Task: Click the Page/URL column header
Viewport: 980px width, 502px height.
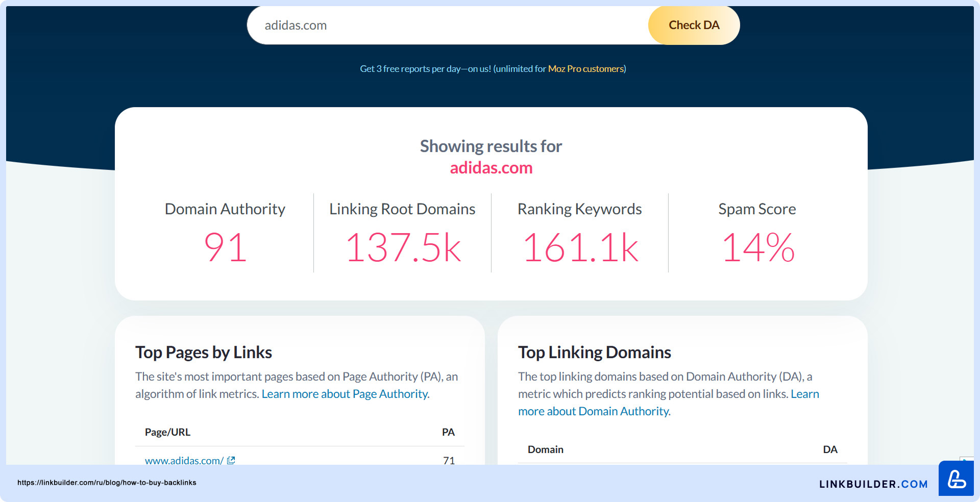Action: tap(167, 432)
